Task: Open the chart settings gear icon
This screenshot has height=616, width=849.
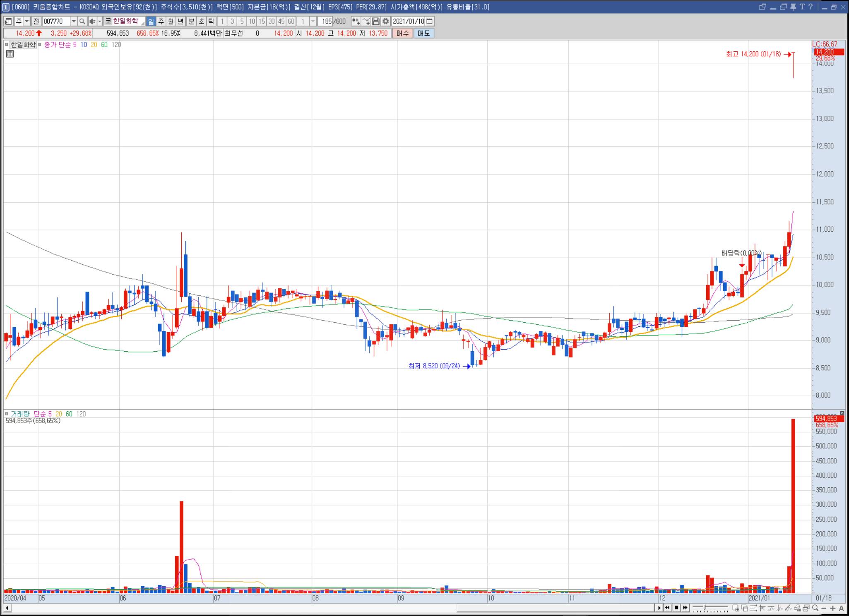Action: (386, 22)
